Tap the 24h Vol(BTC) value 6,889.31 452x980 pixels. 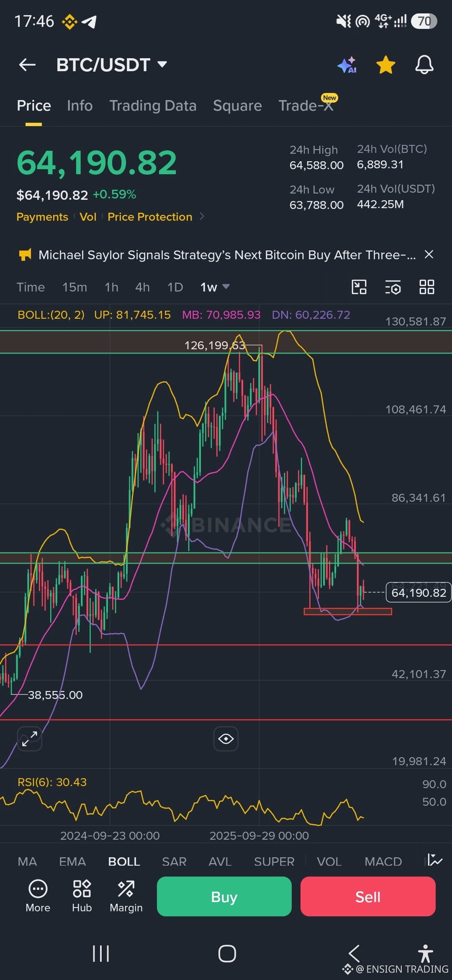click(380, 165)
